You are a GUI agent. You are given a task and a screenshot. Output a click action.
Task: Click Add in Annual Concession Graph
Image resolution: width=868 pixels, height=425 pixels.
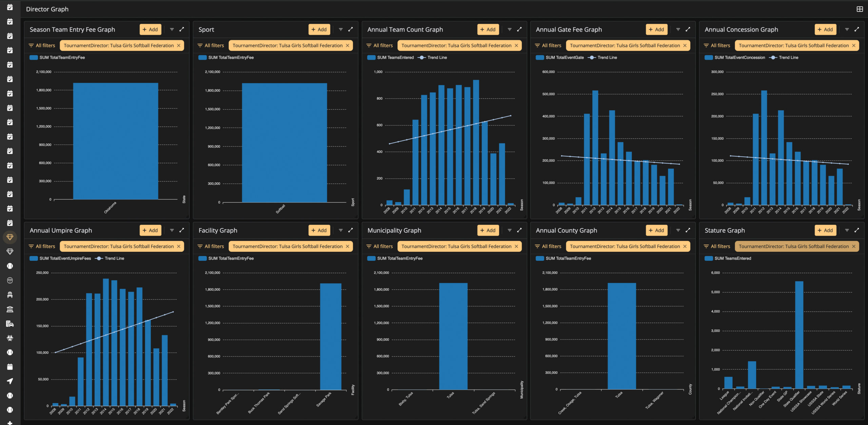coord(826,30)
